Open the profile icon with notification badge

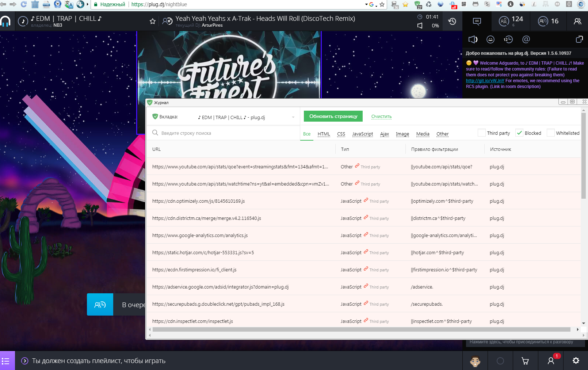coord(551,361)
